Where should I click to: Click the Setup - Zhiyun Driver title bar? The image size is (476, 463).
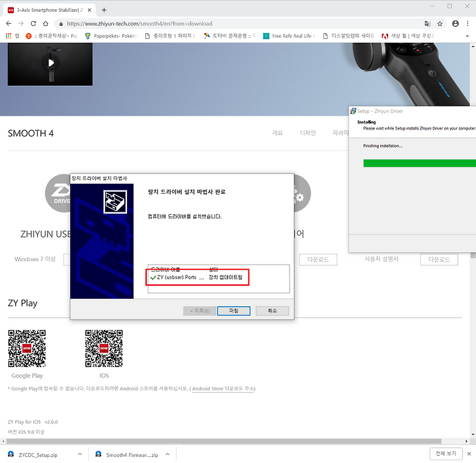click(x=413, y=111)
